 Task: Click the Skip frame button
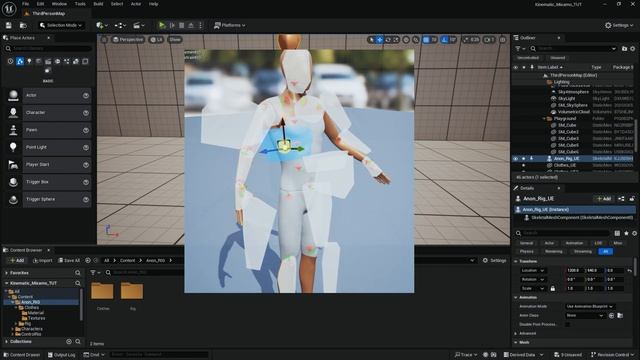coord(172,25)
